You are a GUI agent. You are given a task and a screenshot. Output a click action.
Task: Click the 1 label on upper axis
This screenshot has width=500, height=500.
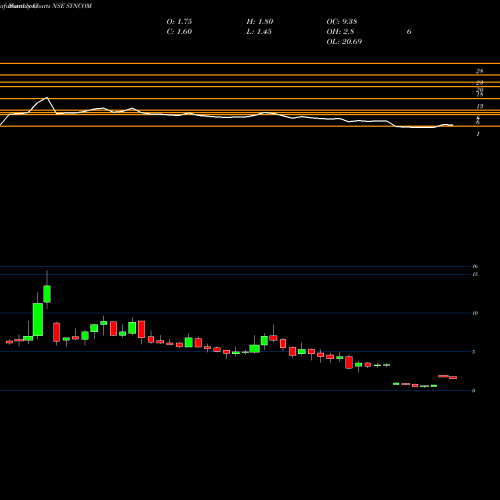[x=478, y=134]
